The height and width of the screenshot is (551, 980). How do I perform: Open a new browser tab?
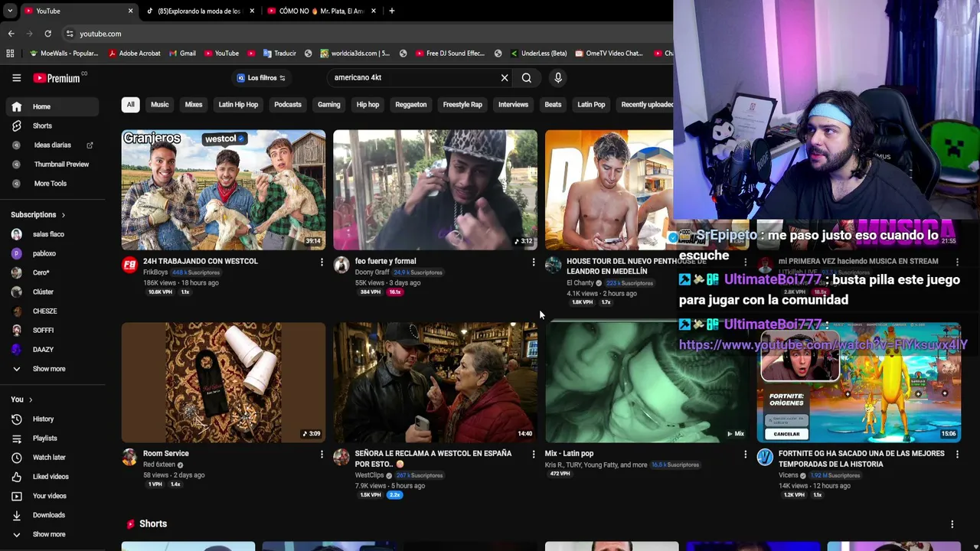coord(391,11)
